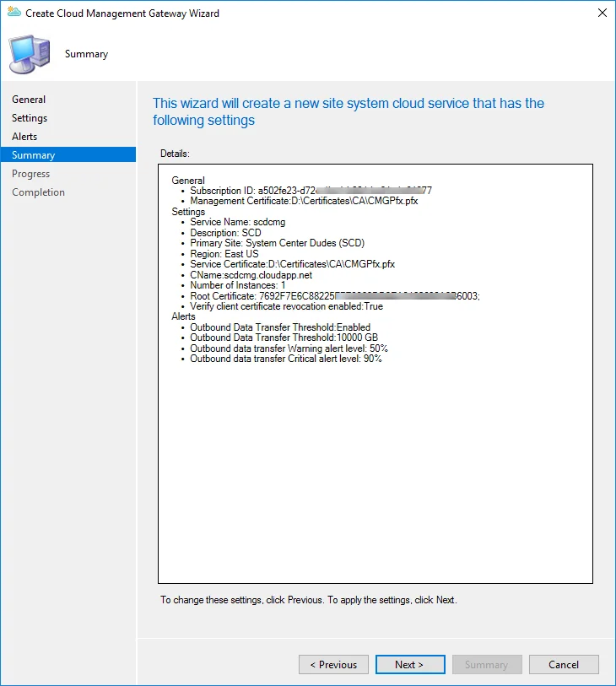
Task: Cancel the wizard
Action: pyautogui.click(x=564, y=665)
